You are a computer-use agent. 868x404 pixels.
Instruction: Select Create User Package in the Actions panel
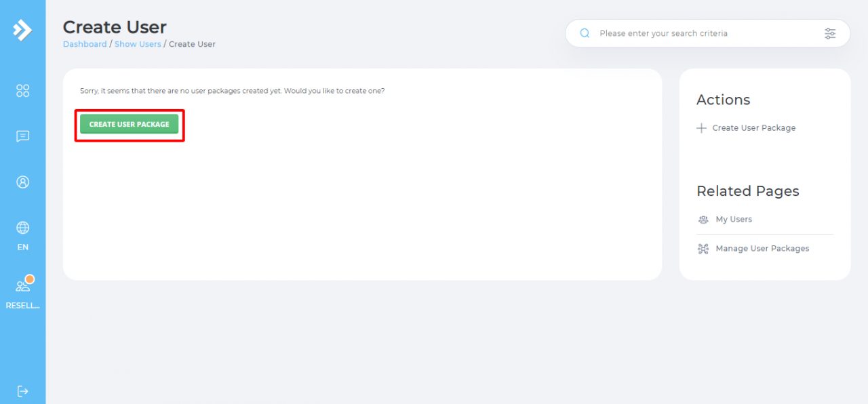753,128
